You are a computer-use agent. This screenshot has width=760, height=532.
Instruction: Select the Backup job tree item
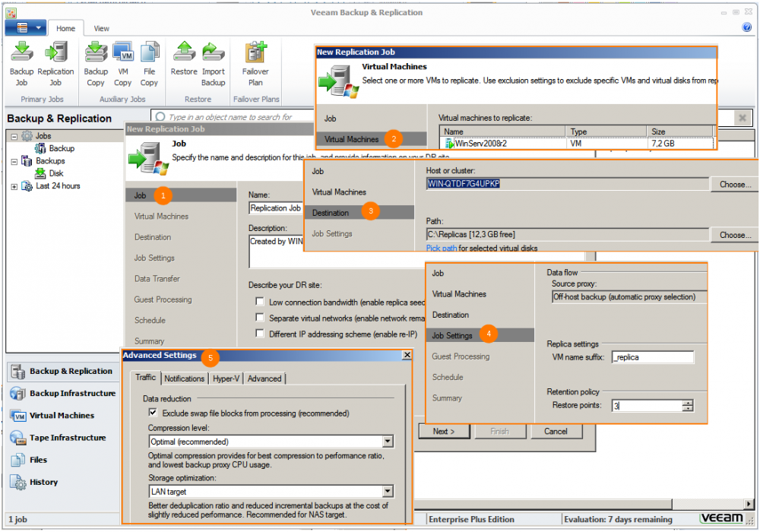pyautogui.click(x=54, y=148)
